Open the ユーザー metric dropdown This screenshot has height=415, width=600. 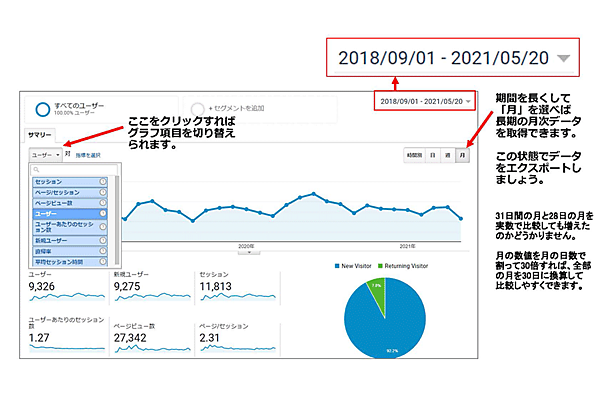[x=46, y=155]
